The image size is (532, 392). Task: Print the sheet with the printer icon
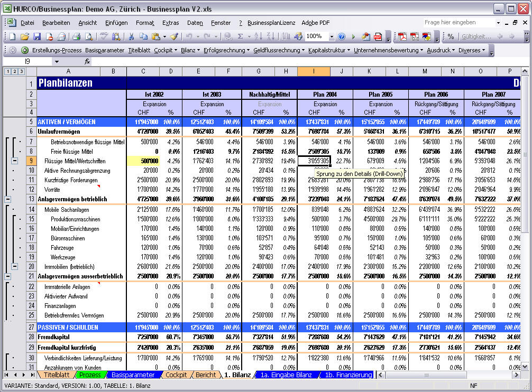click(76, 36)
